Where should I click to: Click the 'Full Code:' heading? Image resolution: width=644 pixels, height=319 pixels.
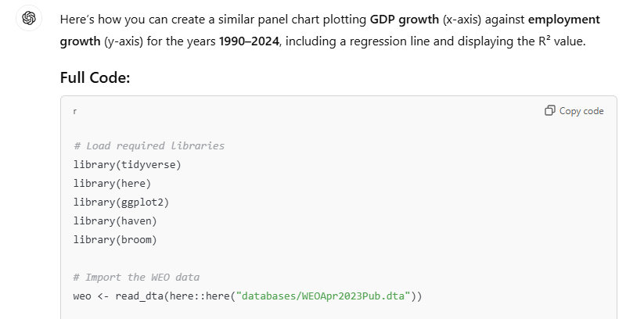point(95,77)
